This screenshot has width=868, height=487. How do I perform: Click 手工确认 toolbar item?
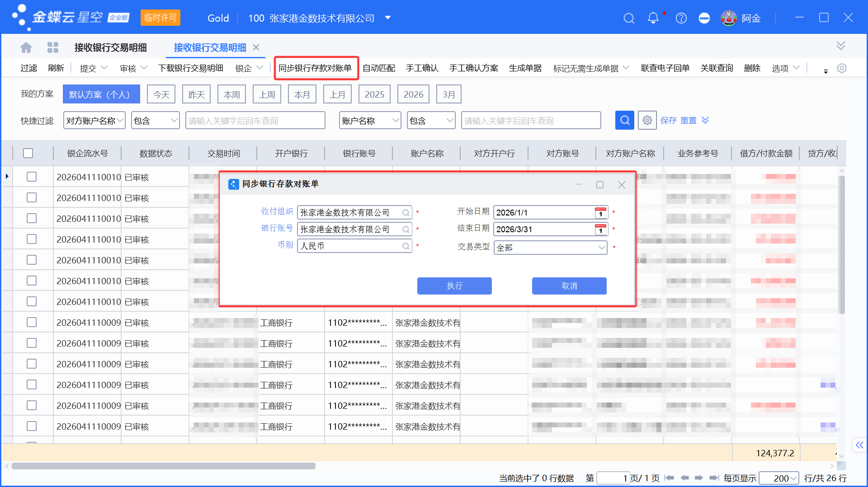[422, 68]
